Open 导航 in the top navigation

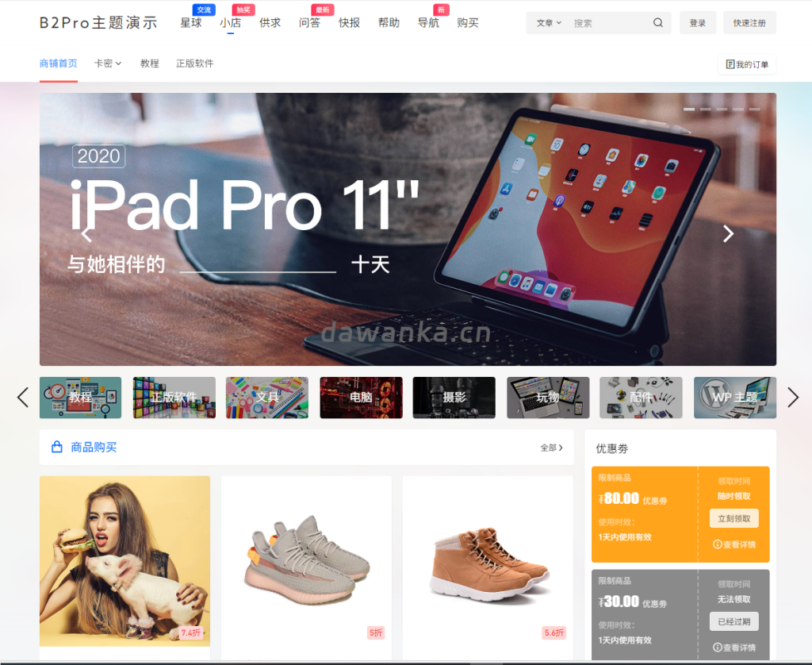pos(428,23)
